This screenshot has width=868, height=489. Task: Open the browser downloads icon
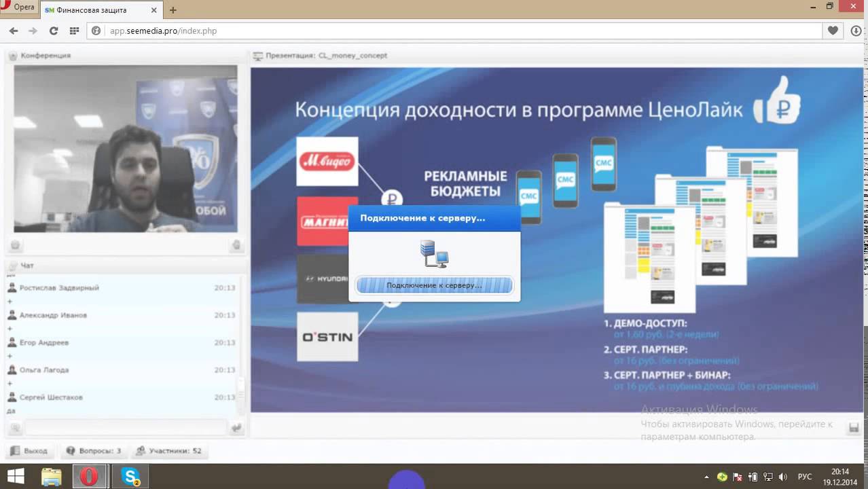click(856, 31)
